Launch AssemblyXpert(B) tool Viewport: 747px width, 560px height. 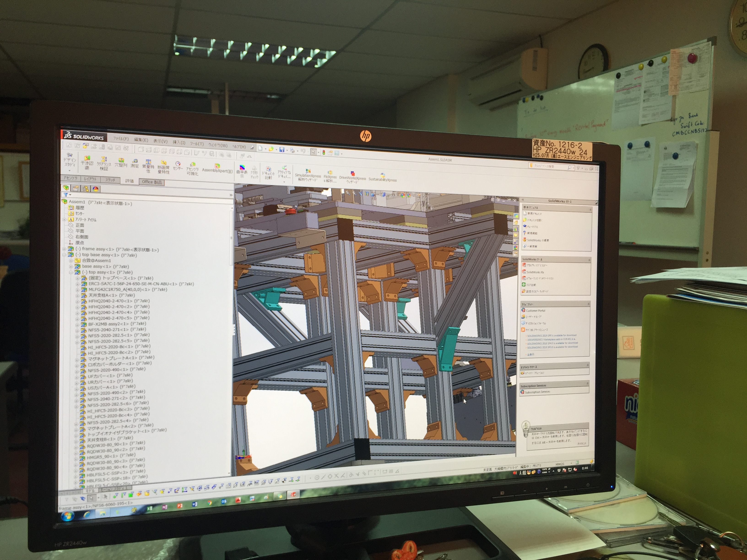(x=217, y=168)
